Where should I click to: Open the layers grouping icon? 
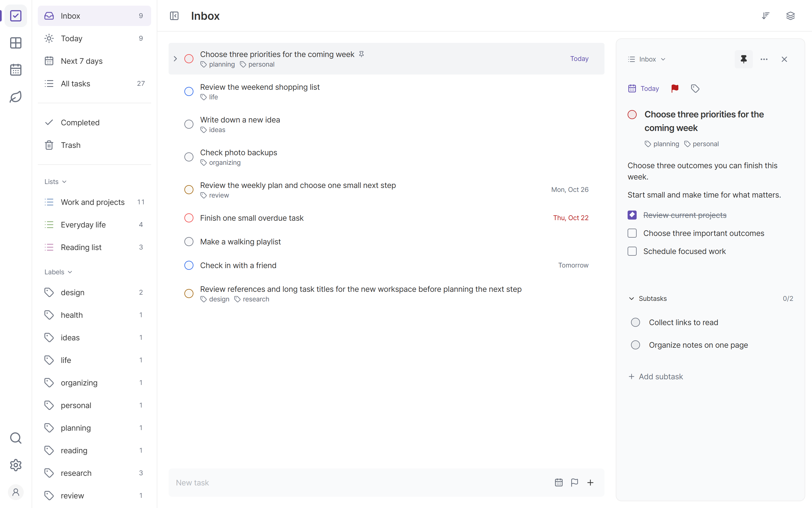[x=791, y=16]
